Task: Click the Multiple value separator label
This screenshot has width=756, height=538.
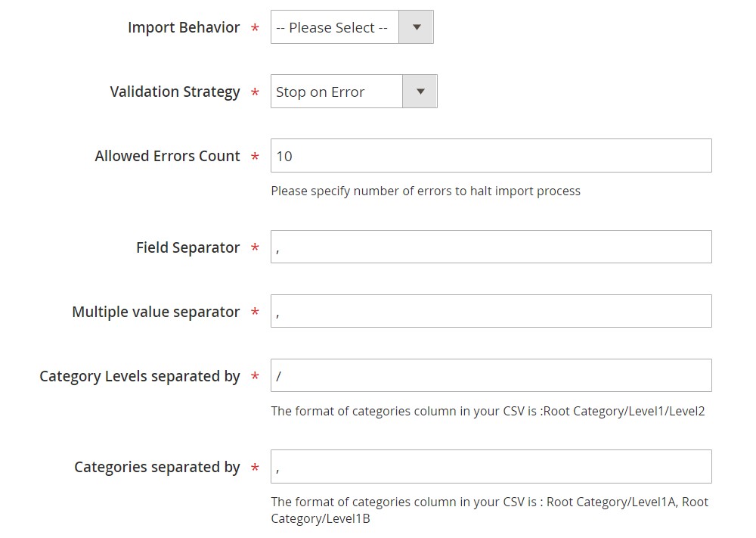Action: 156,313
